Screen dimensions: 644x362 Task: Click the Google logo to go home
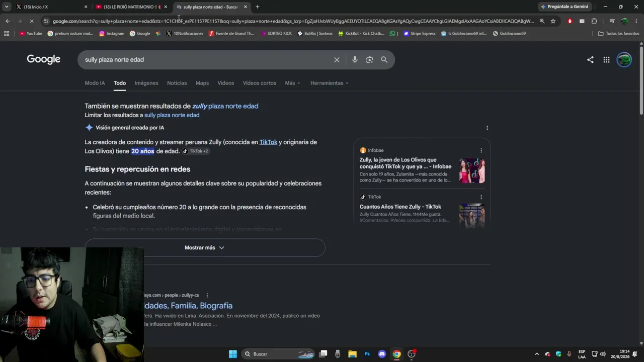click(44, 59)
